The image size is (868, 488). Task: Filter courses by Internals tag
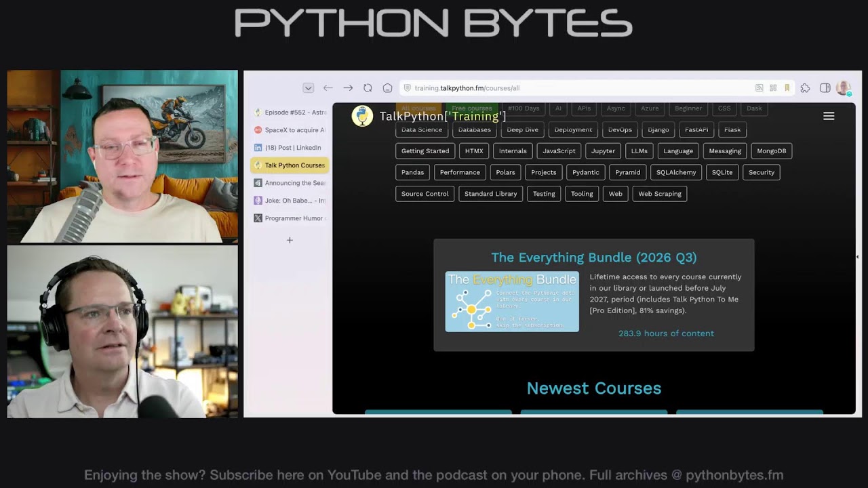pos(513,151)
